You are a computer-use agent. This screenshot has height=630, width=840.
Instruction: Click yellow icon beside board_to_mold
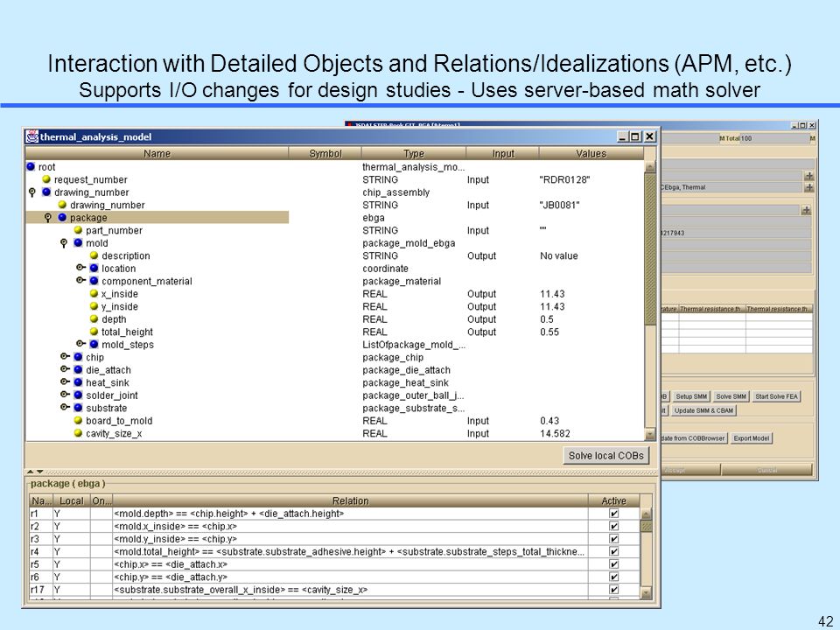(78, 421)
